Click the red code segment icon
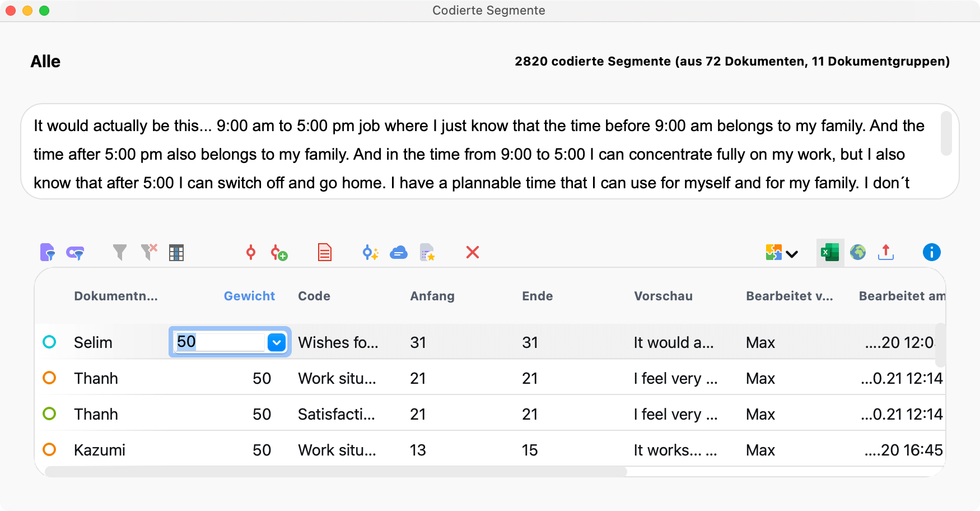This screenshot has height=511, width=980. [x=251, y=253]
